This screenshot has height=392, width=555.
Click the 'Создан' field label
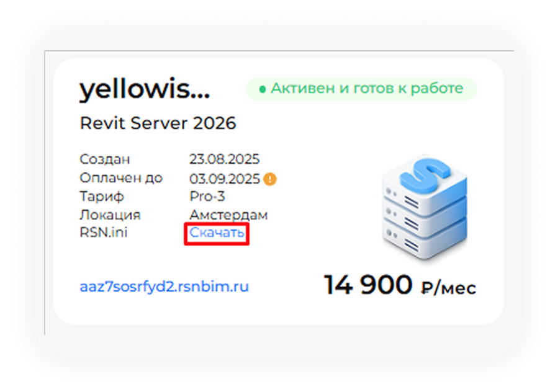click(x=105, y=159)
